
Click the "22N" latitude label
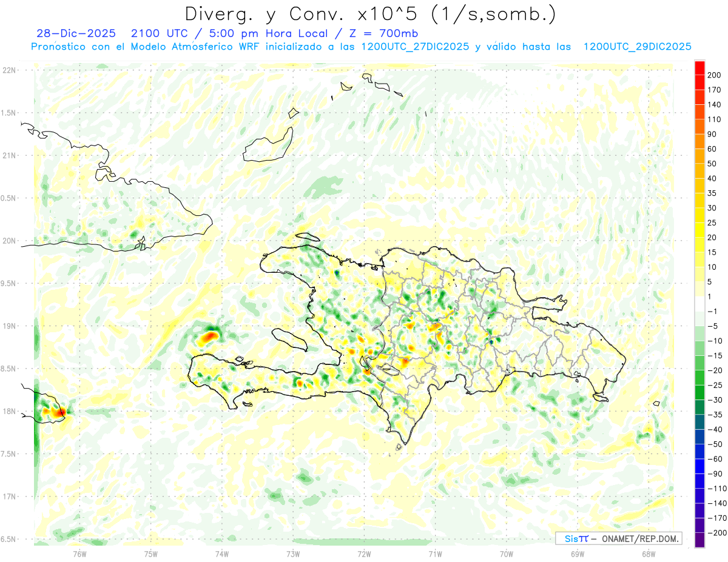(x=9, y=70)
